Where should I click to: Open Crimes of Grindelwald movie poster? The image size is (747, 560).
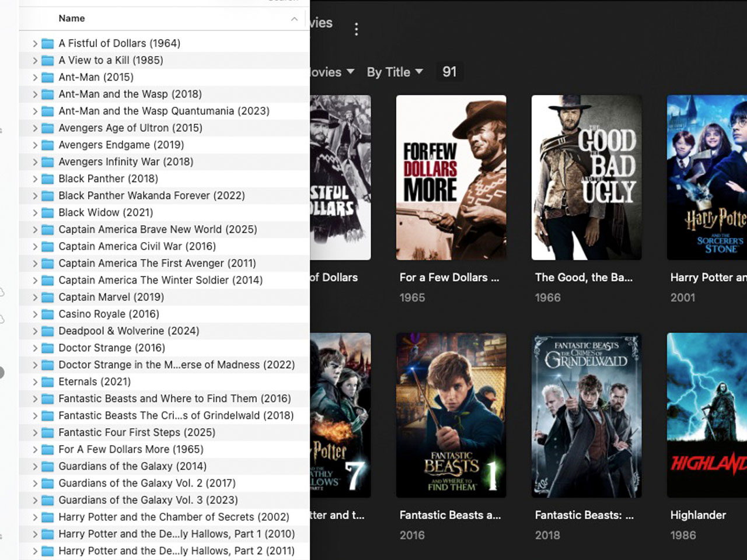coord(587,415)
